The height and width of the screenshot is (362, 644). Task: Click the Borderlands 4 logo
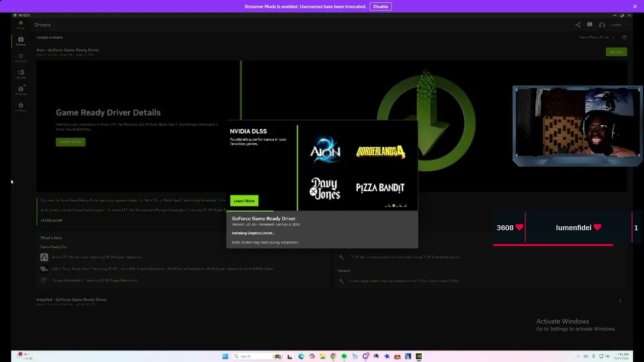380,151
